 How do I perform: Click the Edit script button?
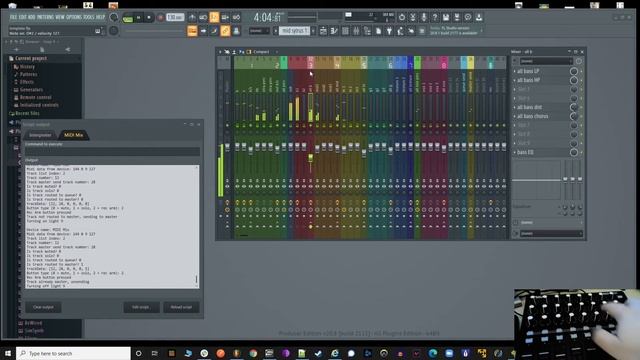point(141,307)
